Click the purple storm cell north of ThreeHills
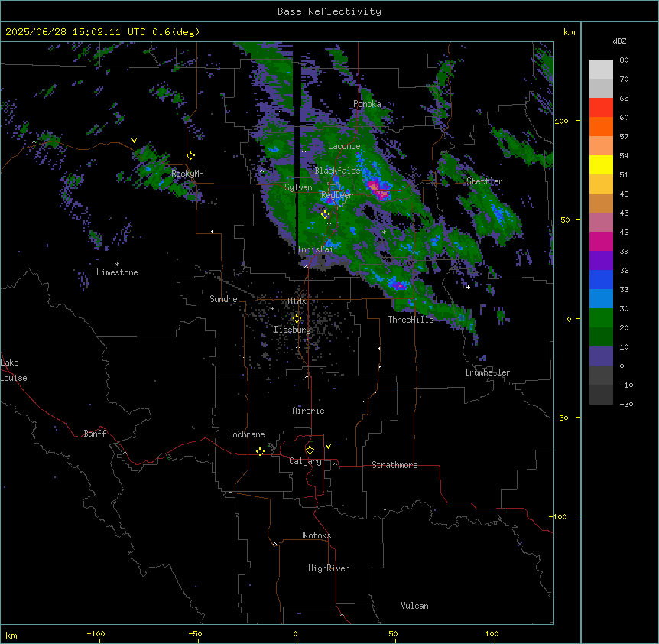This screenshot has width=659, height=644. tap(400, 286)
